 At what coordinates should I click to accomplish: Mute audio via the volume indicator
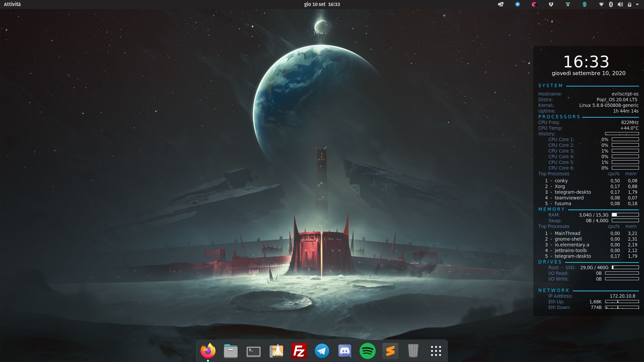[621, 4]
